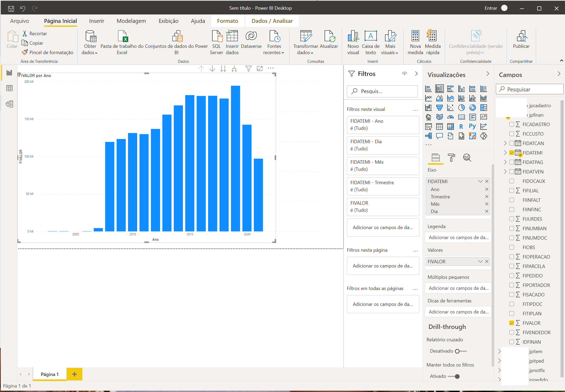
Task: Switch to Data table view in sidebar
Action: [9, 88]
